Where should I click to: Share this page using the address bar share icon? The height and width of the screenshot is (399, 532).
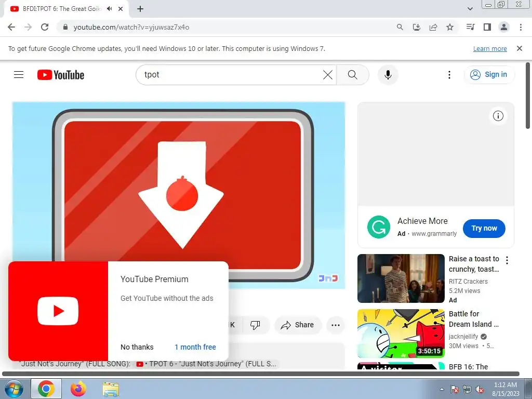(x=433, y=27)
